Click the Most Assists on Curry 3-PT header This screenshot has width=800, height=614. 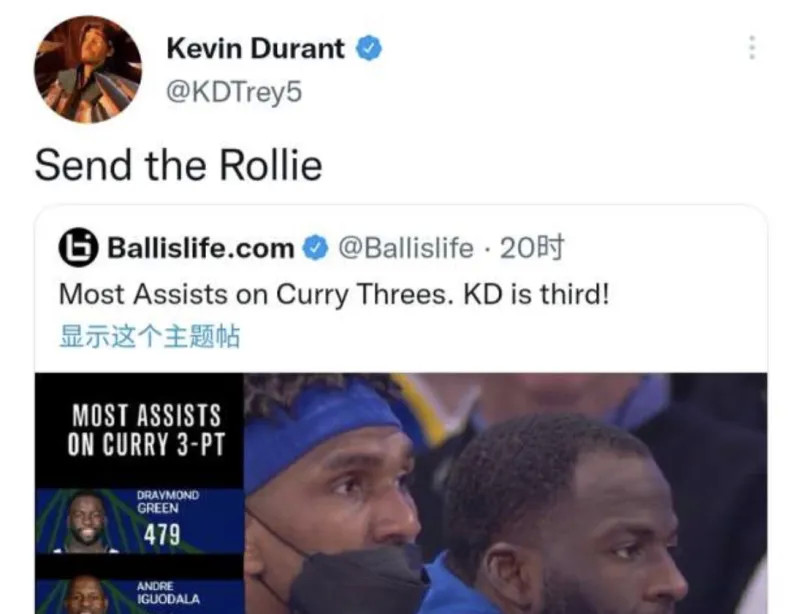tap(146, 430)
